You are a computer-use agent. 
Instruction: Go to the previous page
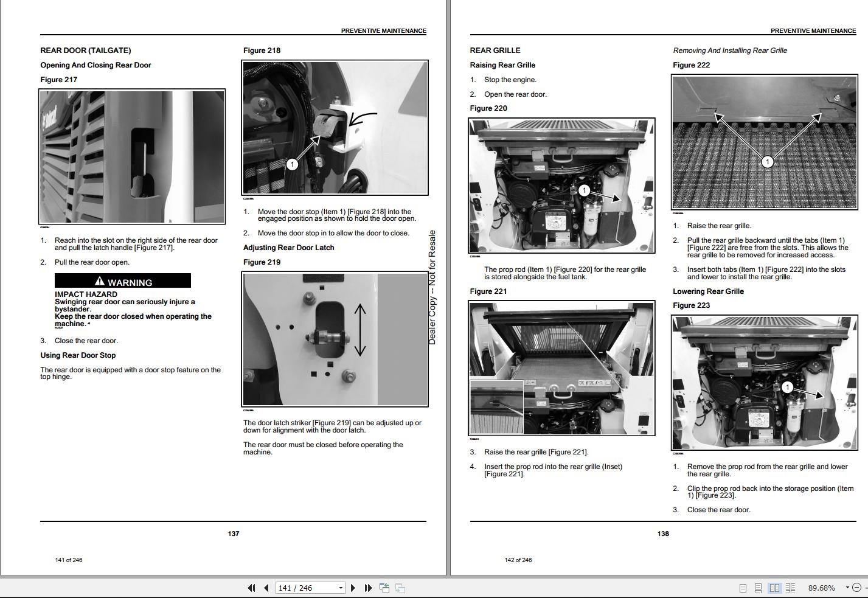click(266, 588)
